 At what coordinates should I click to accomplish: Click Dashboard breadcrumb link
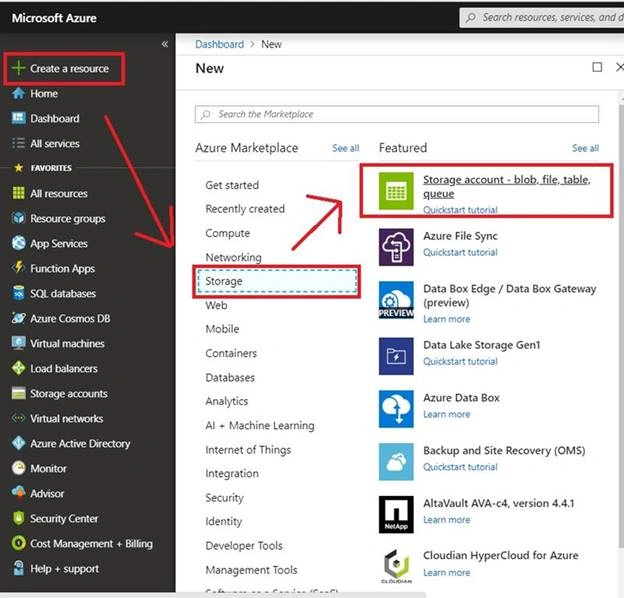point(219,44)
